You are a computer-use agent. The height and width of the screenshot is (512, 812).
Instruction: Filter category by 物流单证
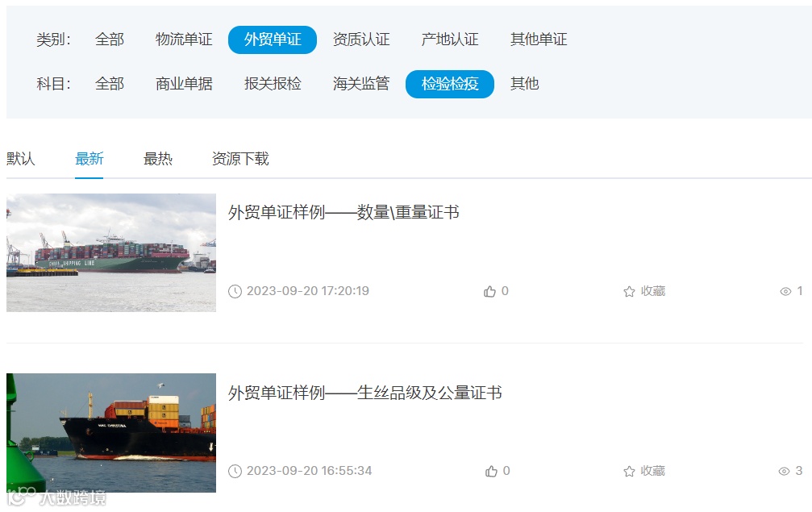click(x=184, y=40)
